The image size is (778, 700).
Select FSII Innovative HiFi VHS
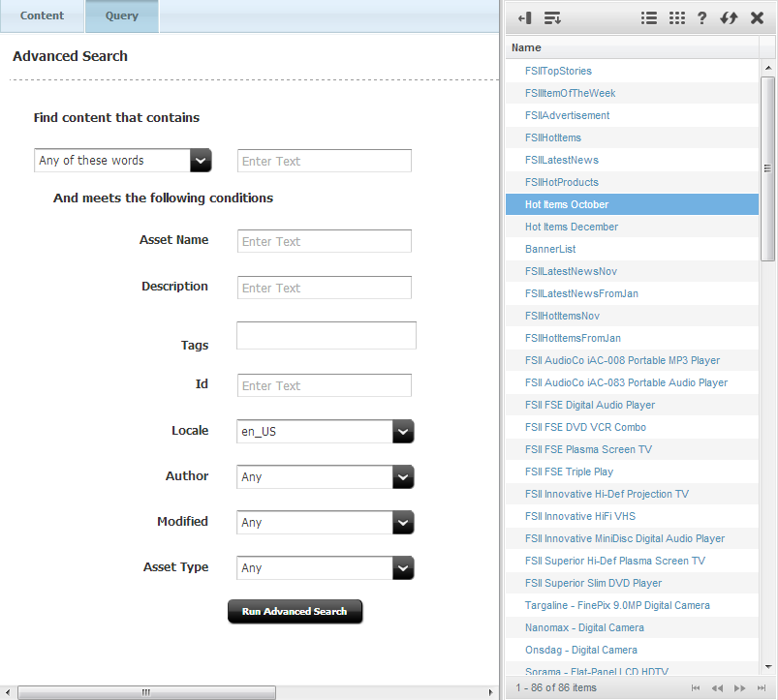[632, 517]
